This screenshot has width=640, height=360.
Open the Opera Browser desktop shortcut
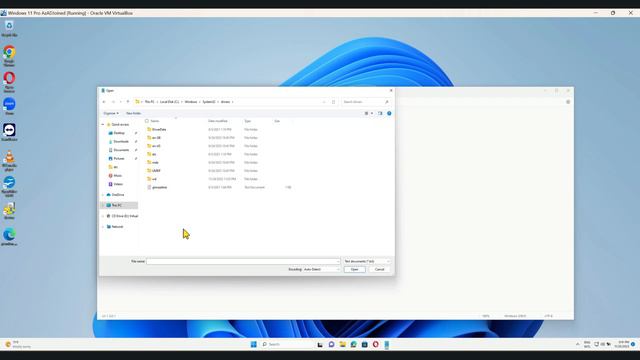[9, 82]
